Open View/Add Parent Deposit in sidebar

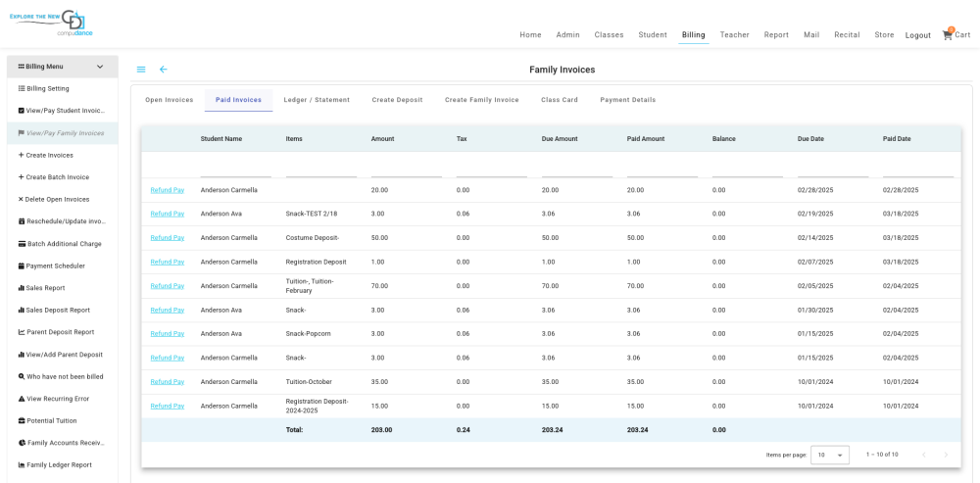62,355
